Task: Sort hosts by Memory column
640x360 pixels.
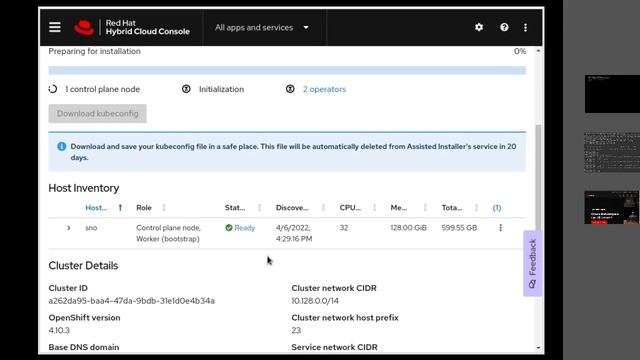Action: tap(398, 208)
